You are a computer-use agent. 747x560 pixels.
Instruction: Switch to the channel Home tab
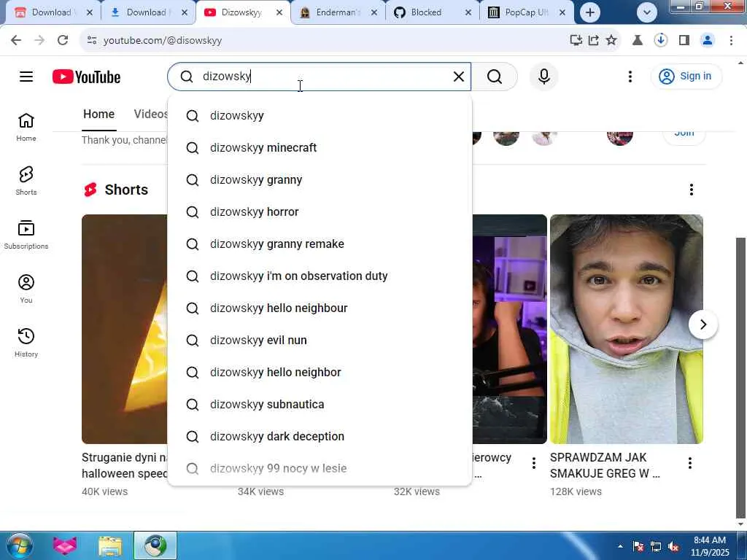click(x=98, y=114)
